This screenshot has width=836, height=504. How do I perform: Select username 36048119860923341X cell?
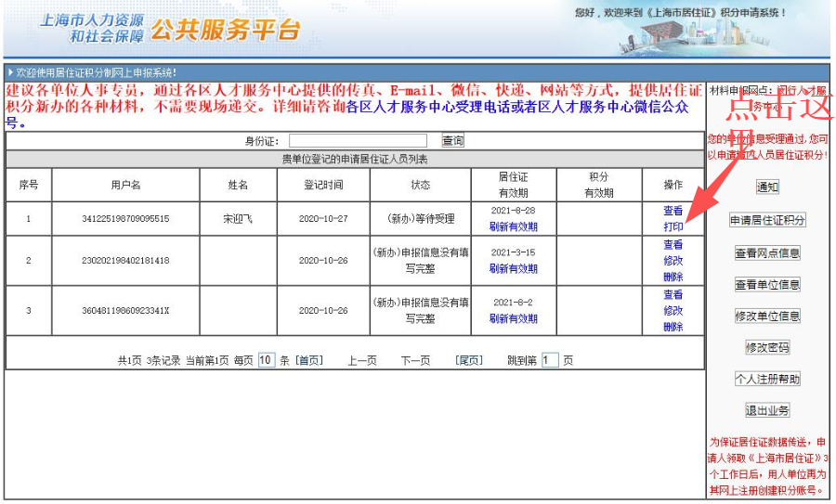pos(125,311)
